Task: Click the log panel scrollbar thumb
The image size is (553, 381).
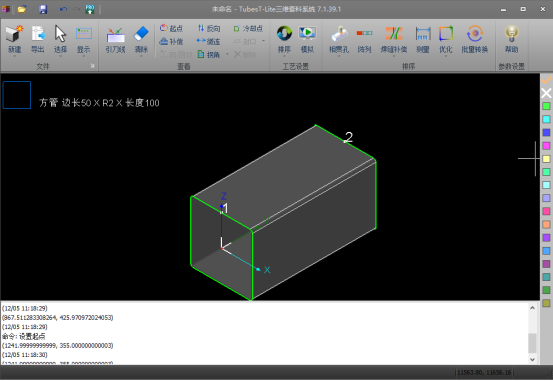Action: click(x=532, y=342)
